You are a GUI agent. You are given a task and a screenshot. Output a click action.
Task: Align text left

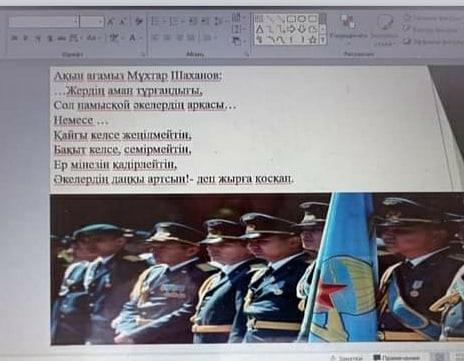pyautogui.click(x=156, y=38)
